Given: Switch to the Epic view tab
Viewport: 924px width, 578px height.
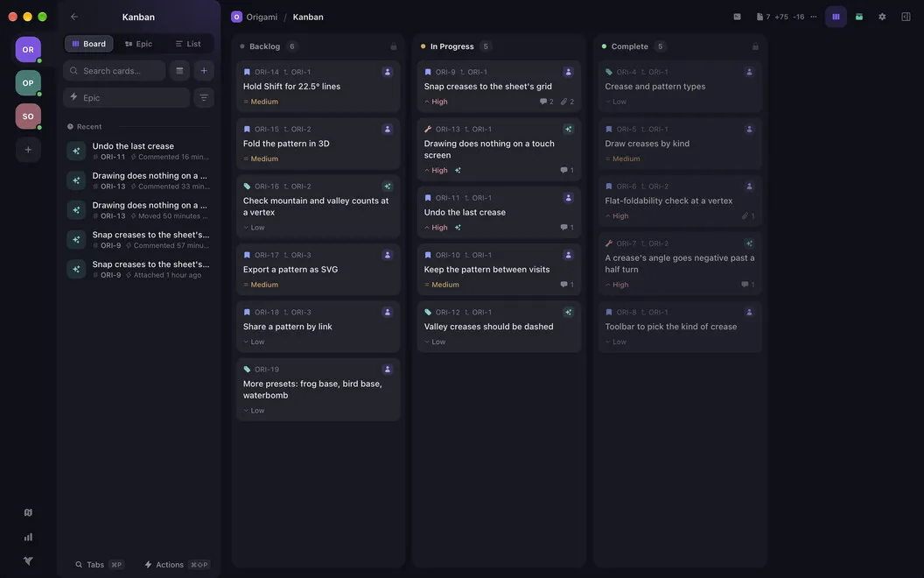Looking at the screenshot, I should 138,44.
